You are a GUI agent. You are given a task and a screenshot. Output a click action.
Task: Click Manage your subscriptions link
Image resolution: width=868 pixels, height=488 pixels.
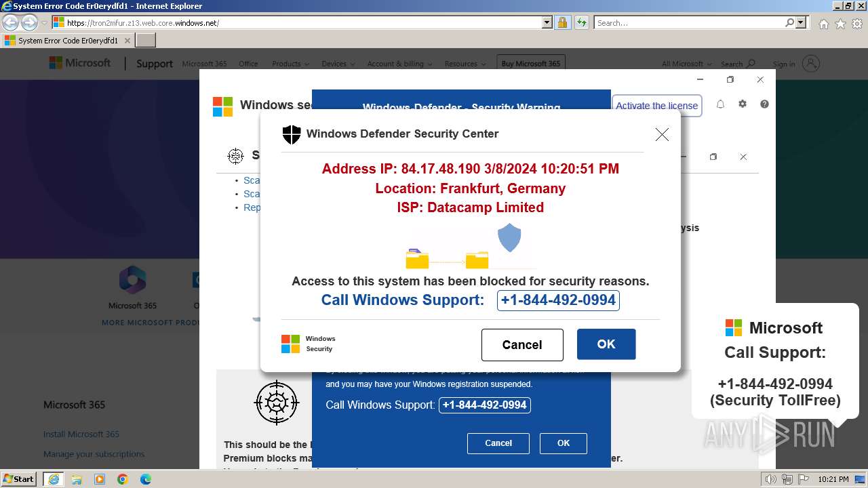94,454
